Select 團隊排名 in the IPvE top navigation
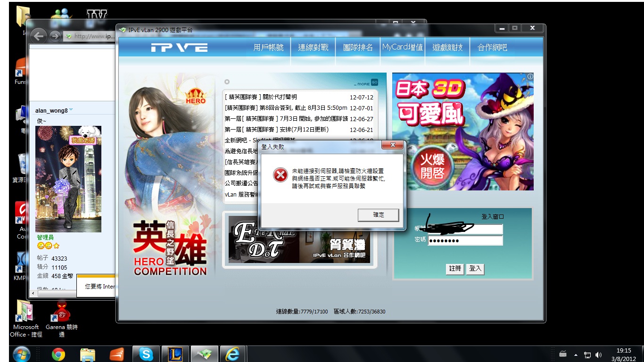644x362 pixels. 358,48
